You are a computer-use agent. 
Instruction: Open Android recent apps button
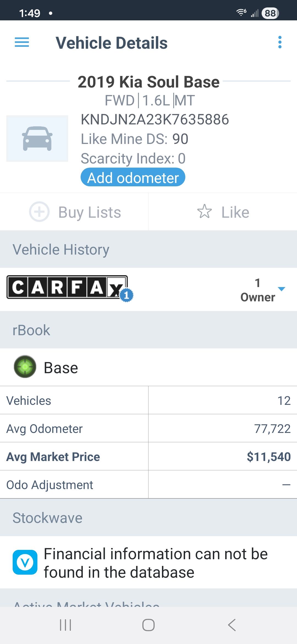point(65,625)
